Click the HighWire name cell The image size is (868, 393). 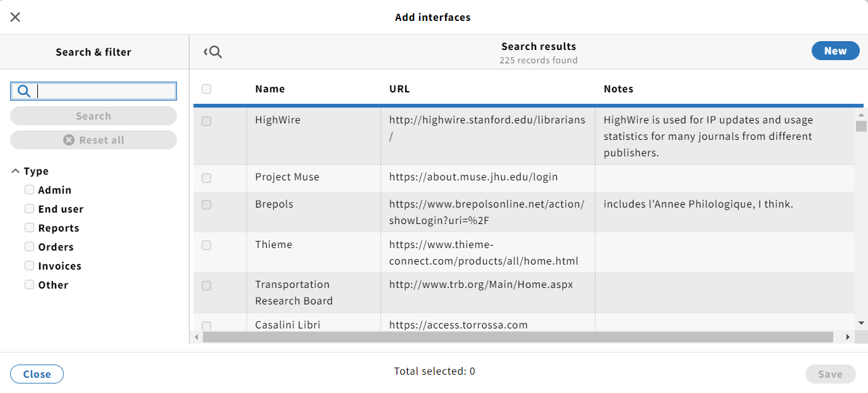click(314, 136)
